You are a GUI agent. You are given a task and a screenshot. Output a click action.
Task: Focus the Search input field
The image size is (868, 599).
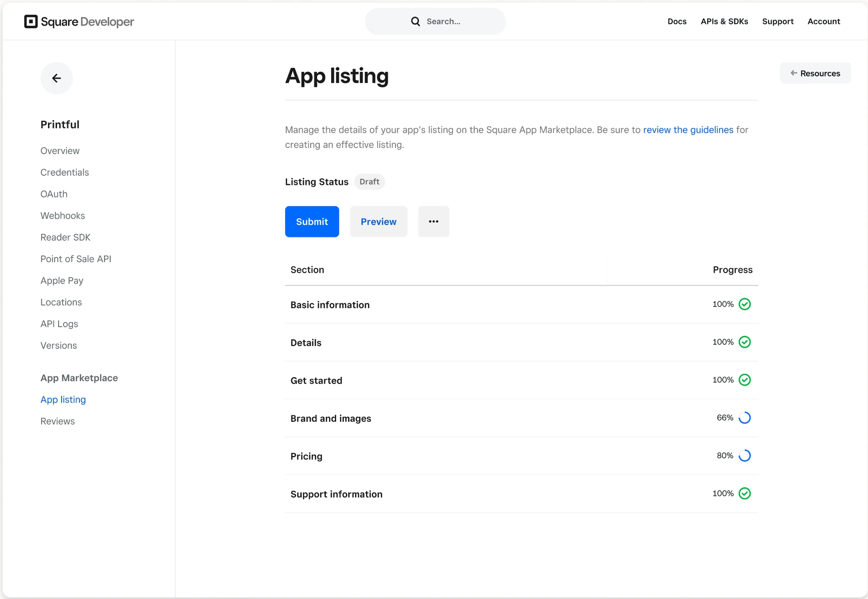(x=435, y=21)
